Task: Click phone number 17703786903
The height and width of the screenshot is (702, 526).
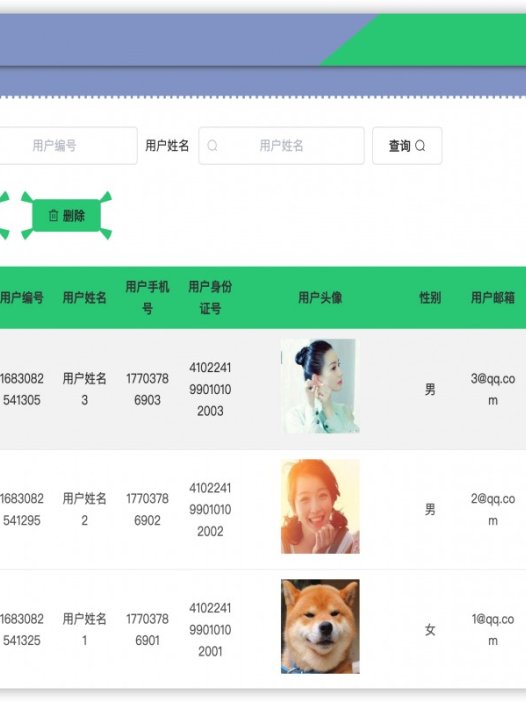Action: (147, 389)
